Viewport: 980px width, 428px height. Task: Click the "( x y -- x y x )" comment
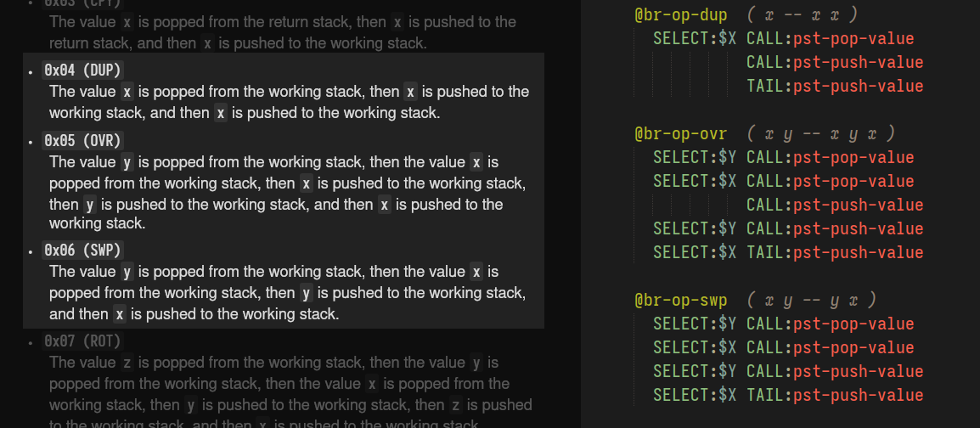coord(822,133)
